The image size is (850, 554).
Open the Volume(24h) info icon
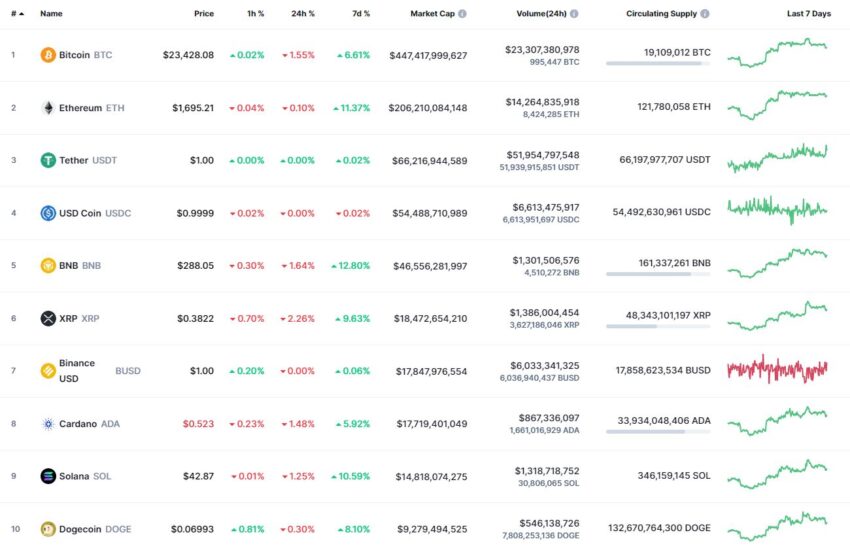[x=574, y=14]
